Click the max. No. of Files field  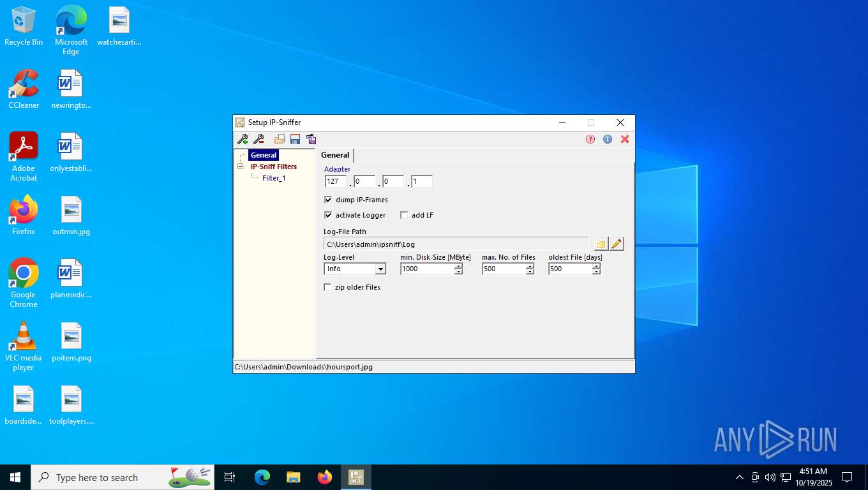click(504, 269)
